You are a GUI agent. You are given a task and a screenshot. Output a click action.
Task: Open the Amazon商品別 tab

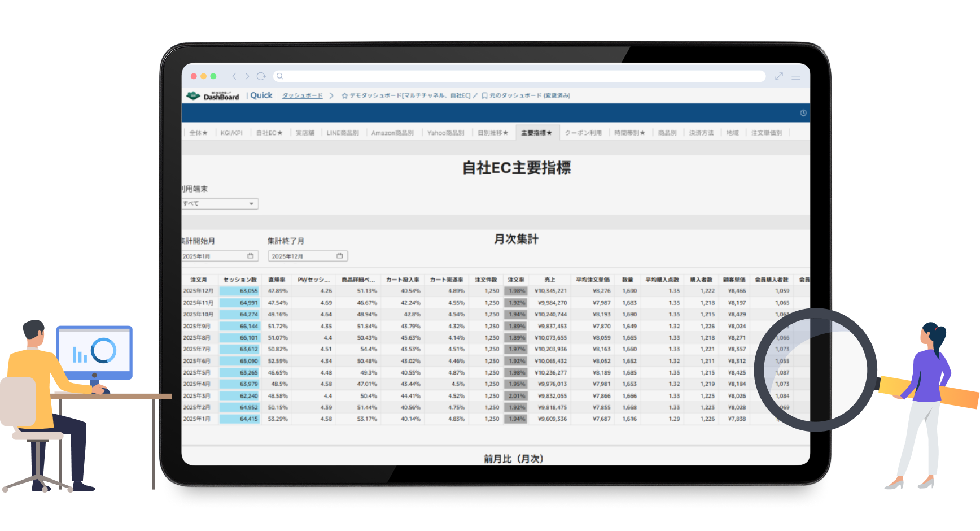click(x=392, y=133)
